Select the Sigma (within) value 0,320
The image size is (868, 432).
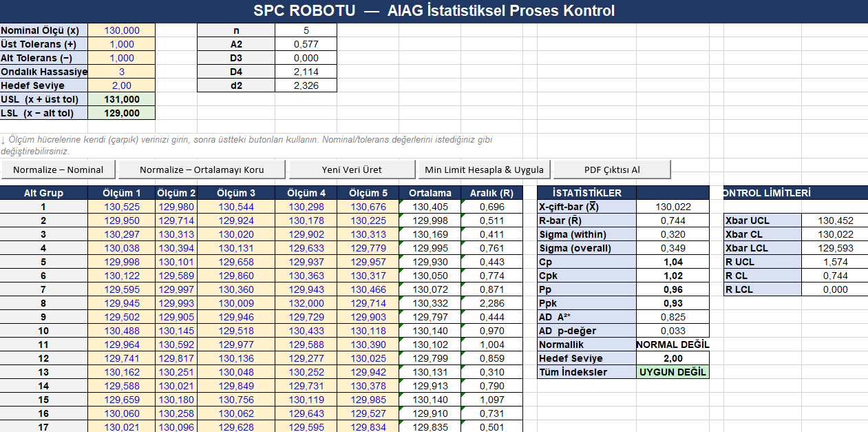point(673,234)
